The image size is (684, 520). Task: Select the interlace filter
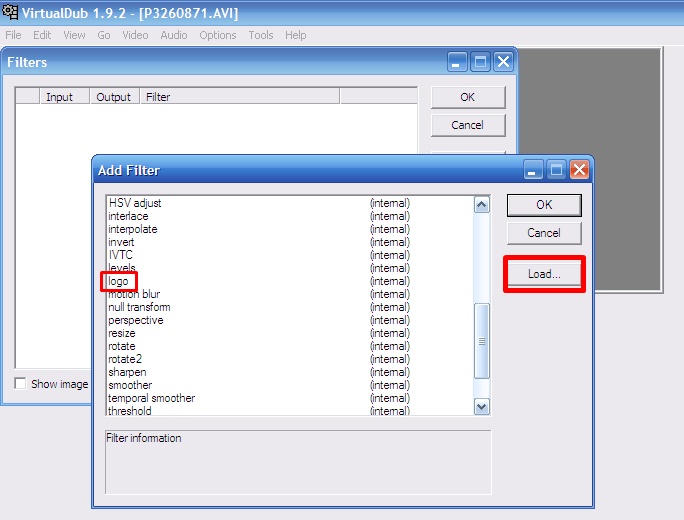290,216
